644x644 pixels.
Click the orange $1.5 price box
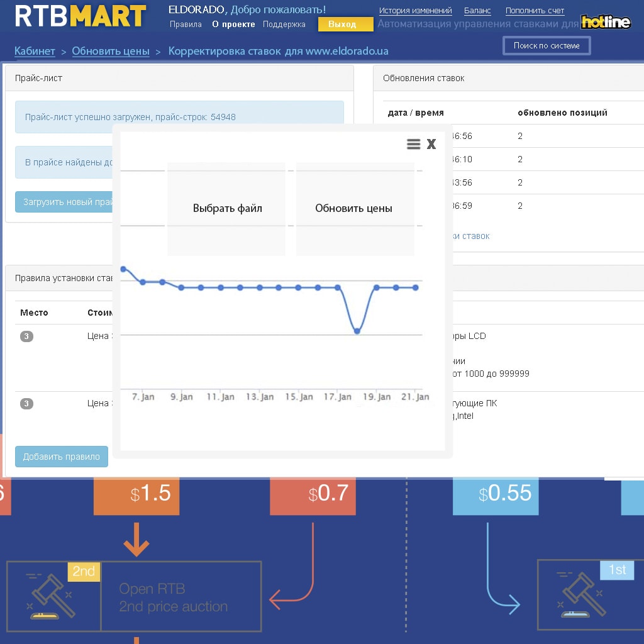tap(136, 496)
